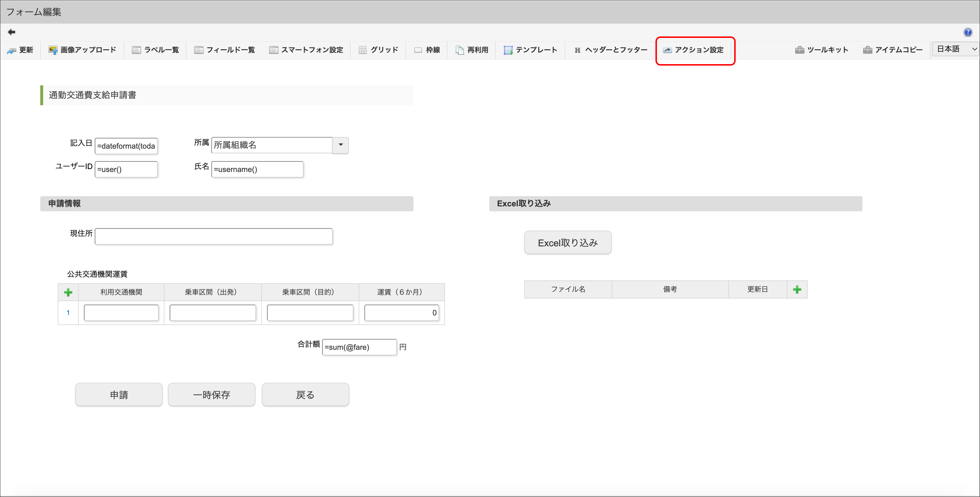Click the back arrow icon
Screen dimensions: 980x497
coord(11,32)
